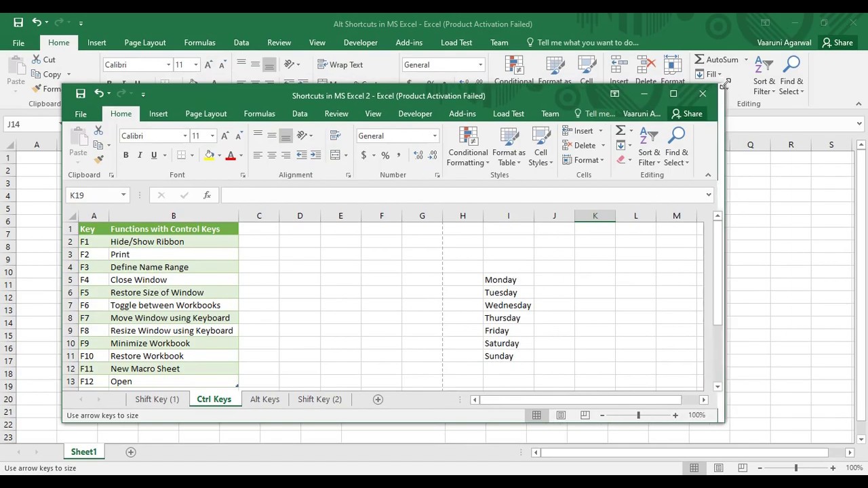Switch to Normal view in front window status bar
868x488 pixels.
[536, 415]
